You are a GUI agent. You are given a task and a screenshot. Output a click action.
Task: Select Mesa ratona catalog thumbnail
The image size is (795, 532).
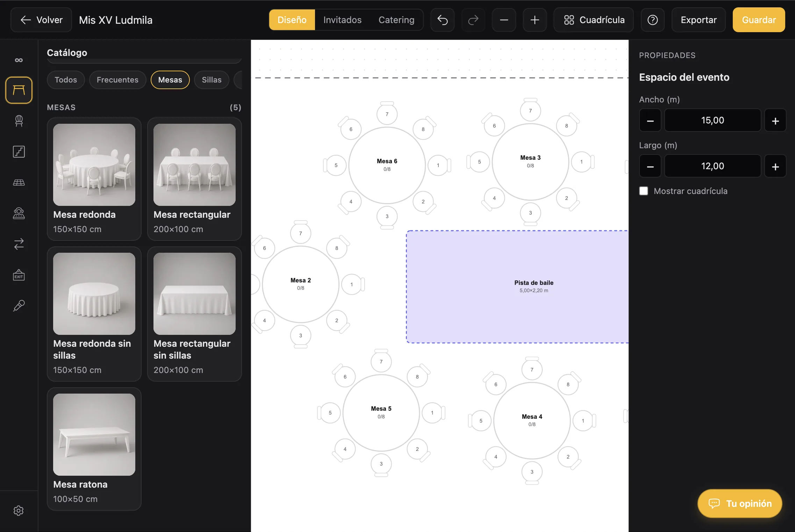(94, 434)
